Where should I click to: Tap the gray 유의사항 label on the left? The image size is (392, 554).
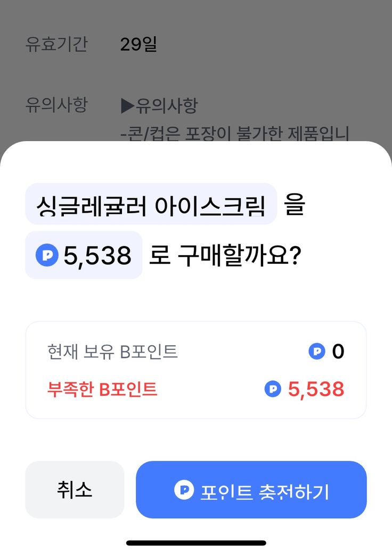pyautogui.click(x=56, y=105)
